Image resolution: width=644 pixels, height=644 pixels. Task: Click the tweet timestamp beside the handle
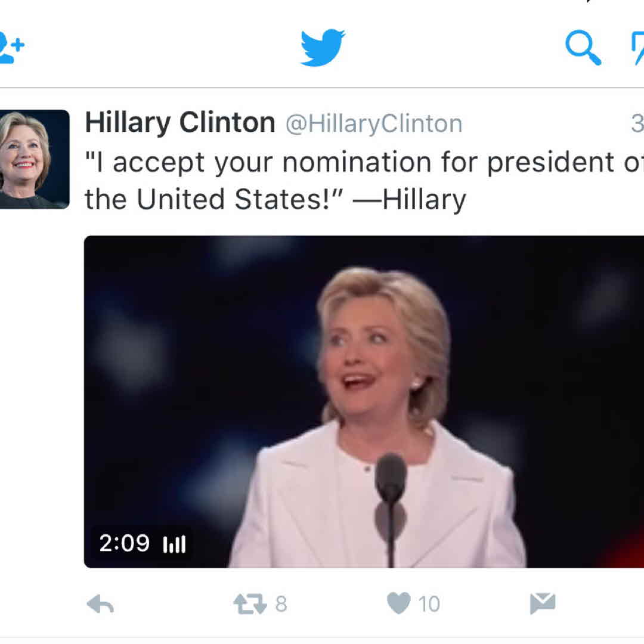click(638, 123)
